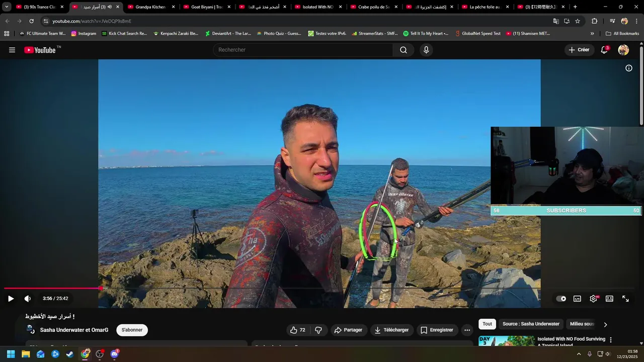644x362 pixels.
Task: Switch to the Goat Biryani tab
Action: [206, 7]
